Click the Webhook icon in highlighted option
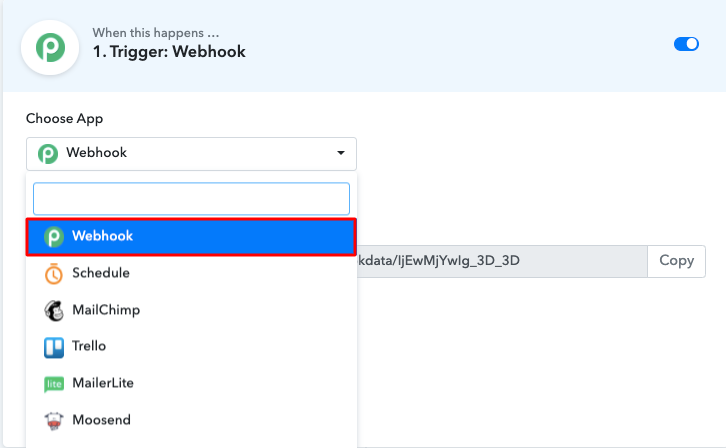The height and width of the screenshot is (448, 726). [x=54, y=237]
